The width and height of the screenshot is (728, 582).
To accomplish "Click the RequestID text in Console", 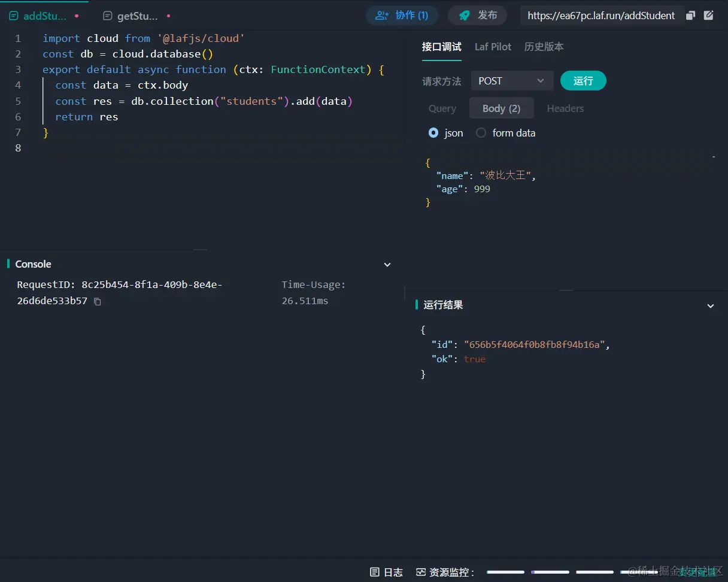I will (x=120, y=293).
